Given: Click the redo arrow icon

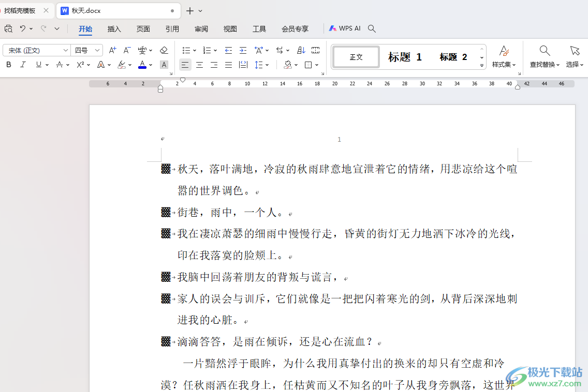Looking at the screenshot, I should pos(43,28).
